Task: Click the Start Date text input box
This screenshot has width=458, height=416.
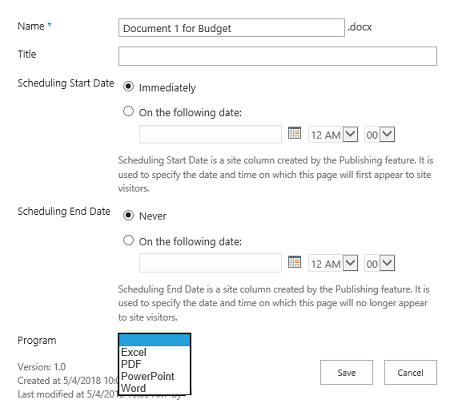Action: 210,134
